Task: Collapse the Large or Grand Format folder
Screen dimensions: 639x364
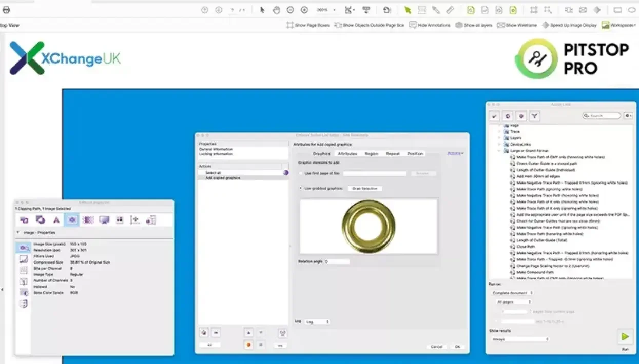Action: pyautogui.click(x=499, y=151)
